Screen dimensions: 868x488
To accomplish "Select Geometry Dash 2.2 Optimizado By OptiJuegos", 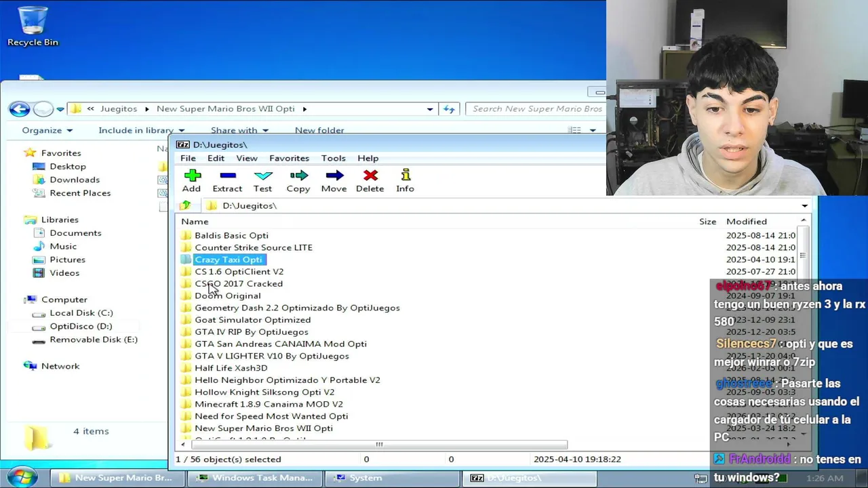I will click(x=297, y=308).
